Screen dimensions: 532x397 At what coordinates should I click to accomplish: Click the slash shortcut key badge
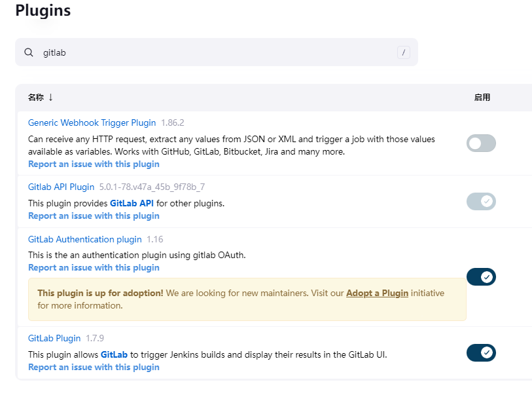[404, 52]
